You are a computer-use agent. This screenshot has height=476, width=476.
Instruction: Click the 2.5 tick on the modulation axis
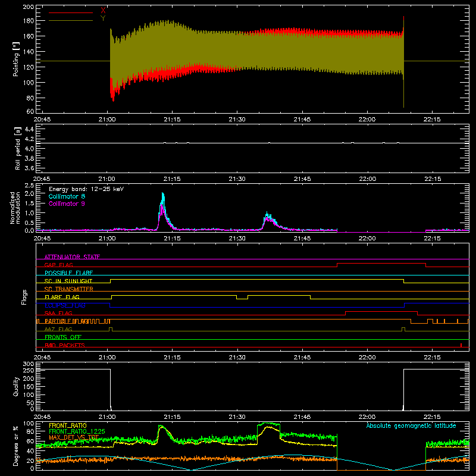click(x=29, y=186)
